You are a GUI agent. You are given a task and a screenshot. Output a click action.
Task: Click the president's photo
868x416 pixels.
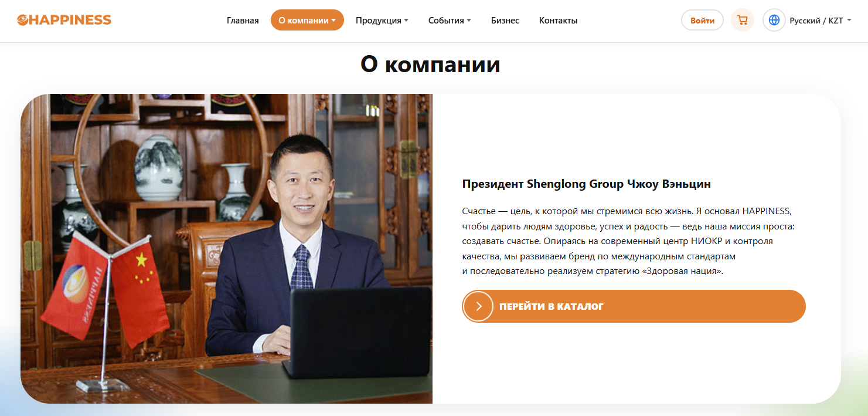point(226,249)
